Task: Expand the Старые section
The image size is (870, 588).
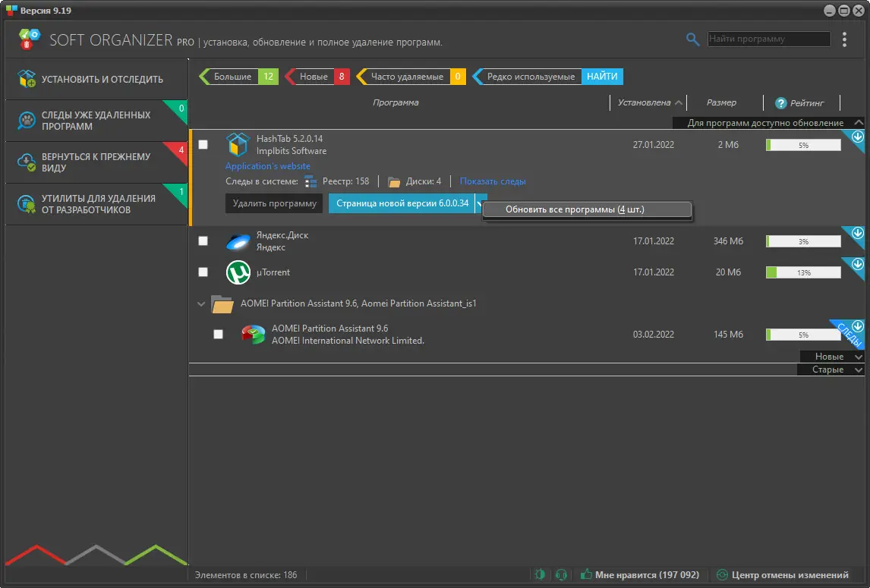Action: click(859, 369)
